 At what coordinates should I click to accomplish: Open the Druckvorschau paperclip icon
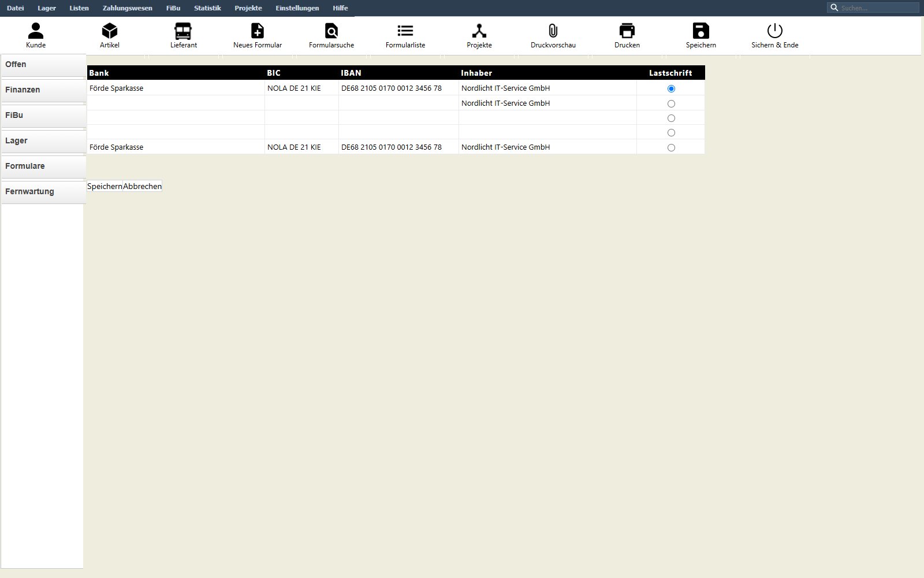(x=553, y=31)
